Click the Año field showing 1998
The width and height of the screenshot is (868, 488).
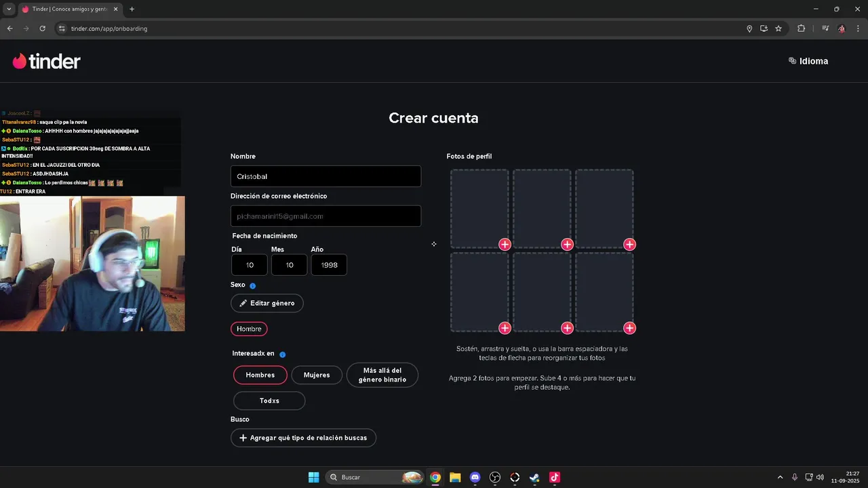(x=329, y=265)
